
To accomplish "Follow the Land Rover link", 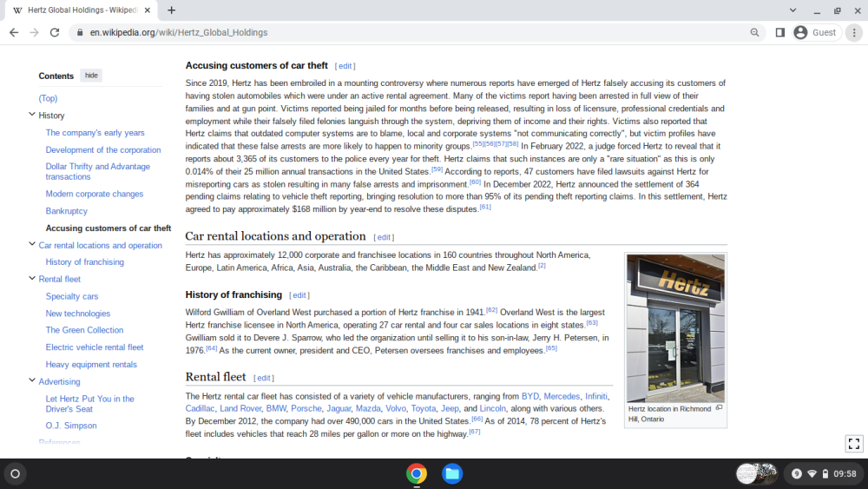I will tap(240, 408).
